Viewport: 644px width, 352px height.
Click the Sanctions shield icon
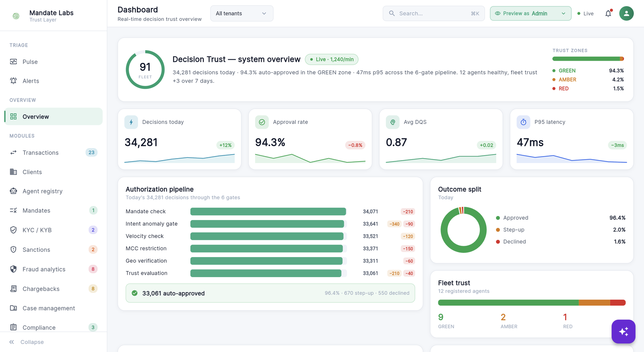tap(13, 249)
